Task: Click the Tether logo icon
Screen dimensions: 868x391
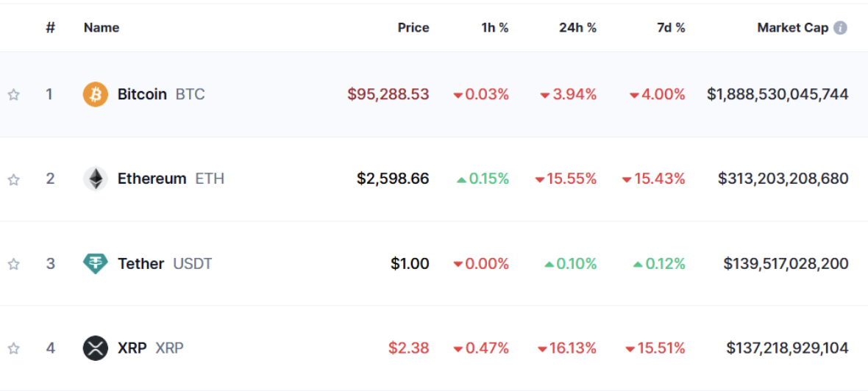Action: point(96,263)
